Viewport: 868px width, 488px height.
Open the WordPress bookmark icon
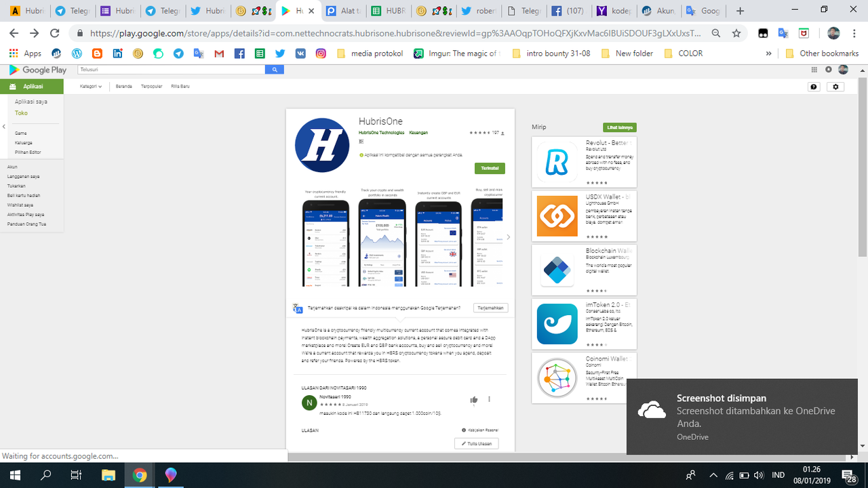click(77, 54)
